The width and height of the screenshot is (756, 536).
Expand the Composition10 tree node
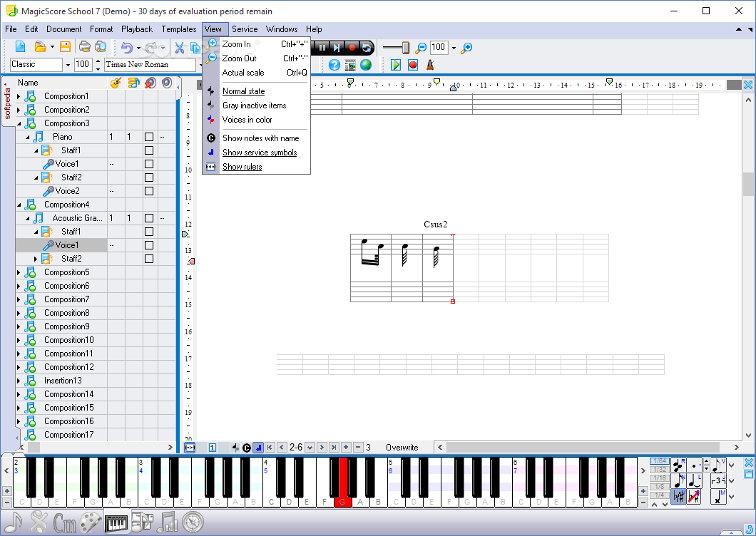coord(19,340)
